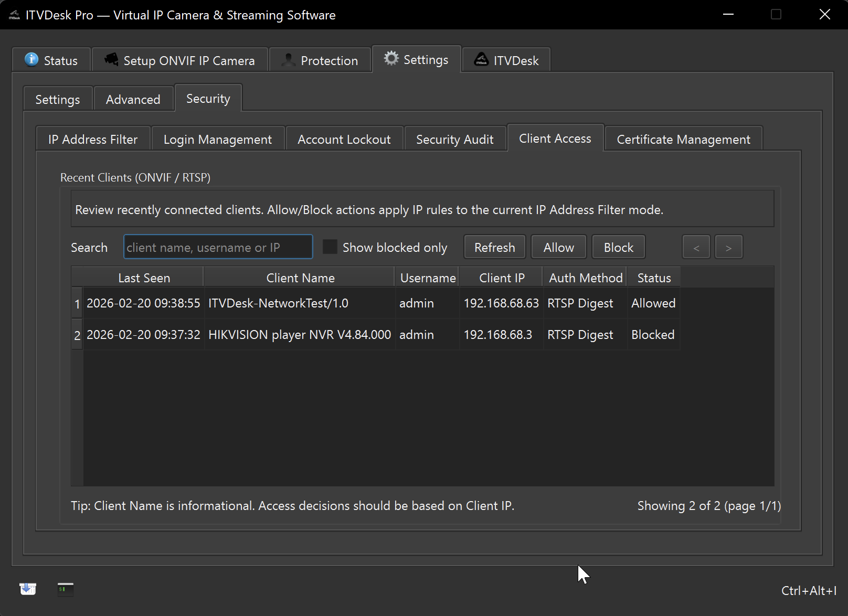Click the app logo in title bar
The height and width of the screenshot is (616, 848).
[14, 15]
